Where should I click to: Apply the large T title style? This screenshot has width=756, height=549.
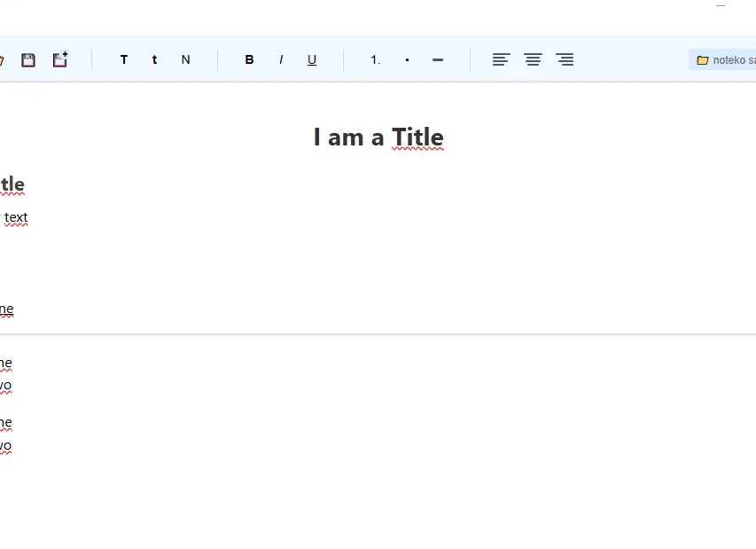[124, 59]
